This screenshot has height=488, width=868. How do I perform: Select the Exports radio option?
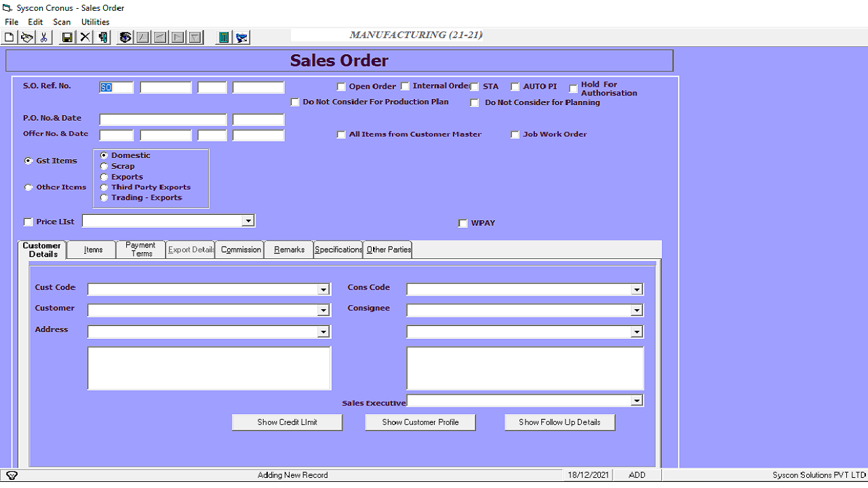coord(104,177)
